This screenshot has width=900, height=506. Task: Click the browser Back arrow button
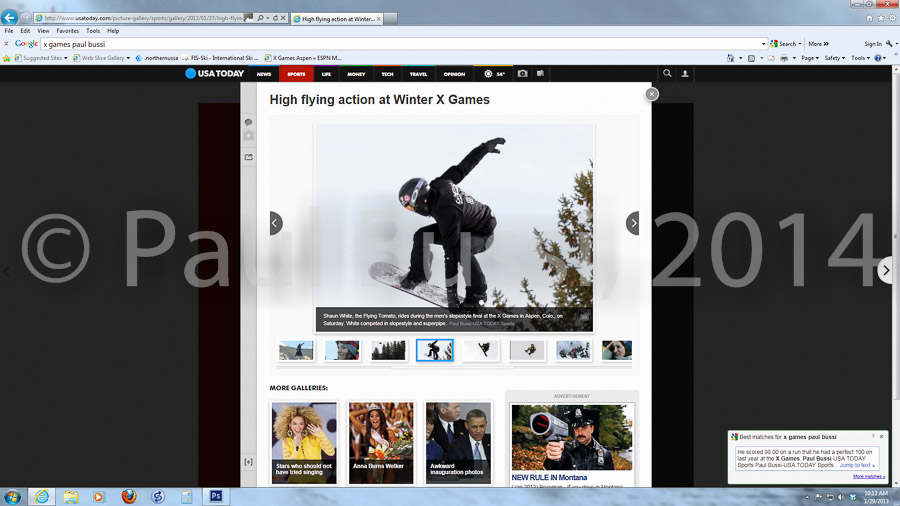point(9,18)
